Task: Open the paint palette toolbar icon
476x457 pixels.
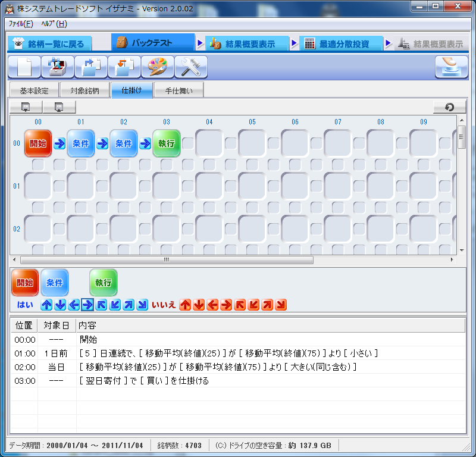Action: tap(158, 67)
